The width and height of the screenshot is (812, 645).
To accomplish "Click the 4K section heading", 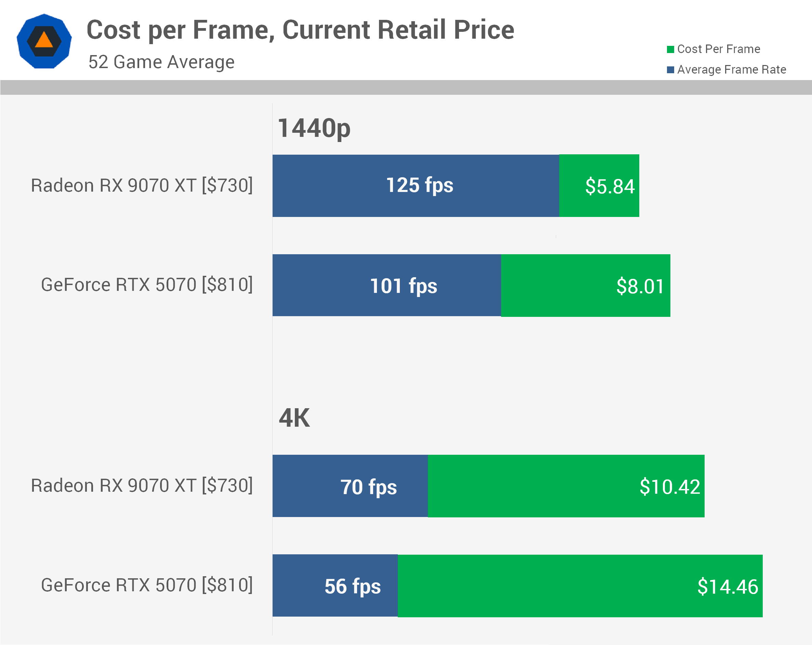I will [294, 418].
